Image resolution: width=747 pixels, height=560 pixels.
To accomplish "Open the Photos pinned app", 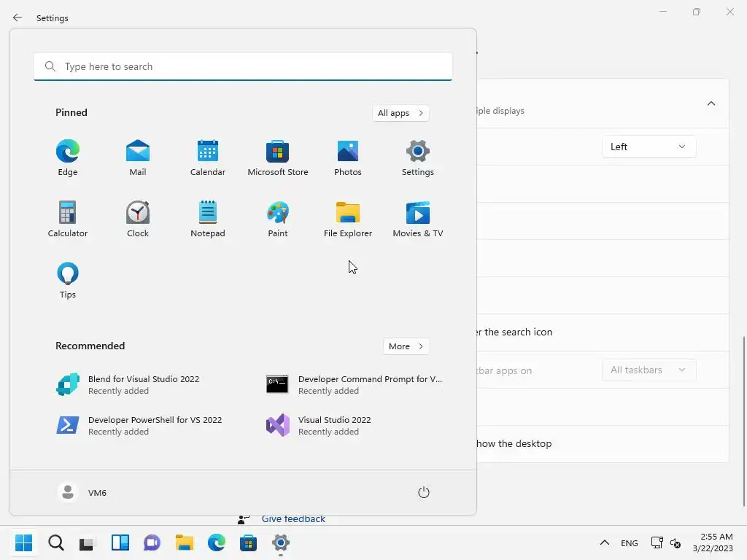I will point(348,157).
